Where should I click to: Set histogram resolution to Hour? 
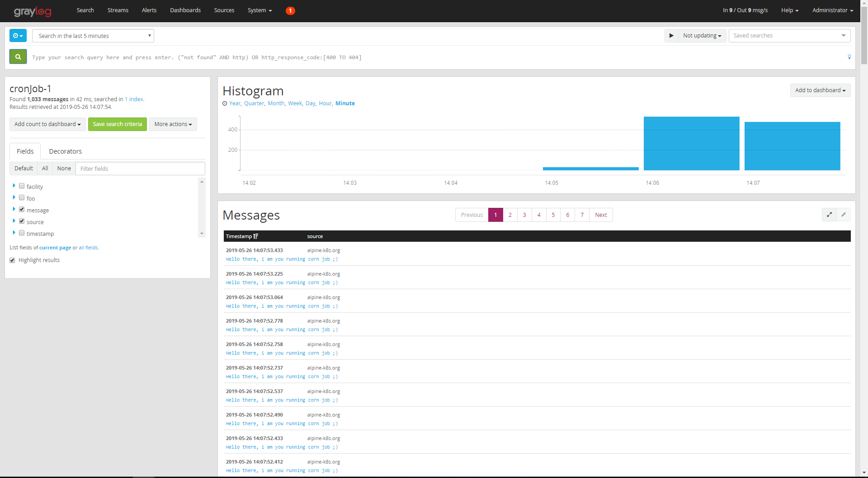click(x=325, y=103)
